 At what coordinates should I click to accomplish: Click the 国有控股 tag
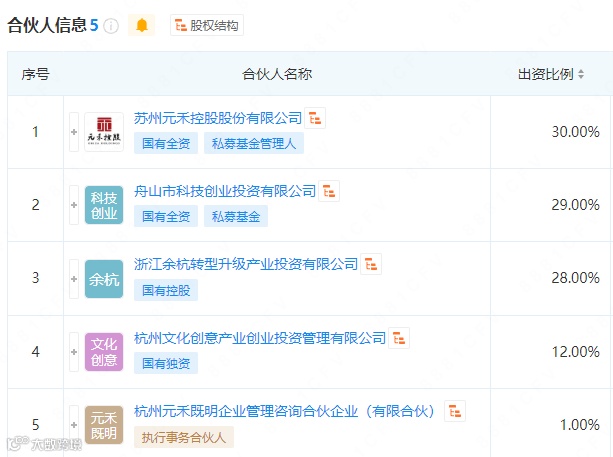(166, 290)
